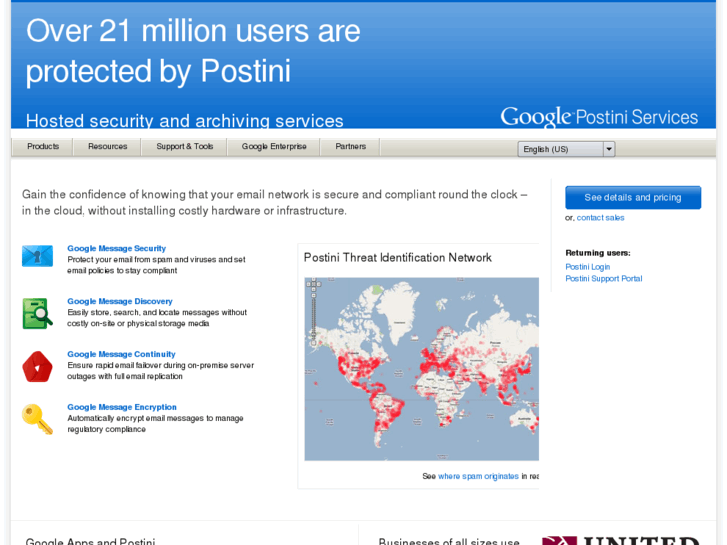The width and height of the screenshot is (727, 545).
Task: Click the red Google Message Continuity icon
Action: point(37,366)
